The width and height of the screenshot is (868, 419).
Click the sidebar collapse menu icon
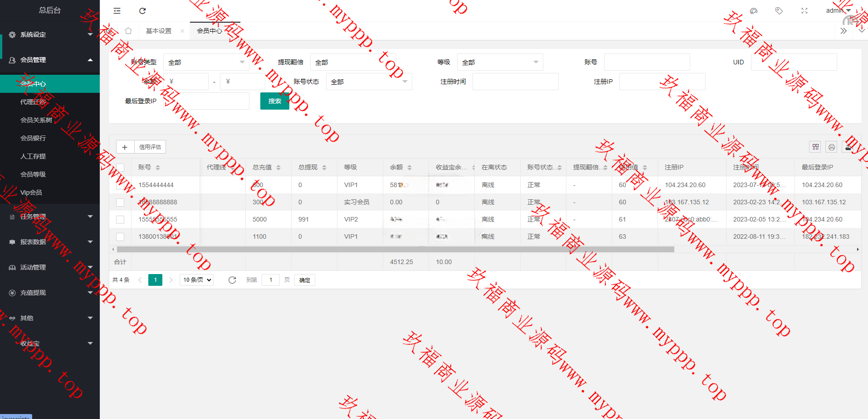[x=117, y=11]
